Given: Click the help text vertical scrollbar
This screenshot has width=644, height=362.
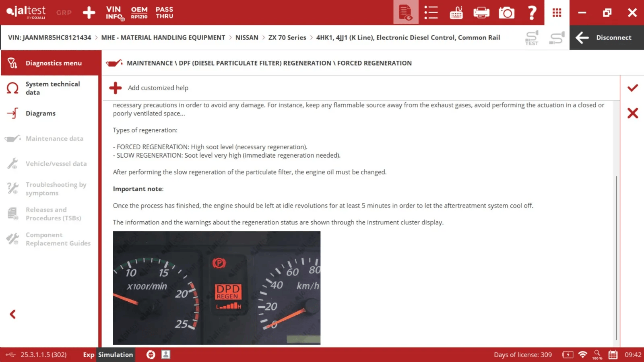Looking at the screenshot, I should pyautogui.click(x=616, y=257).
